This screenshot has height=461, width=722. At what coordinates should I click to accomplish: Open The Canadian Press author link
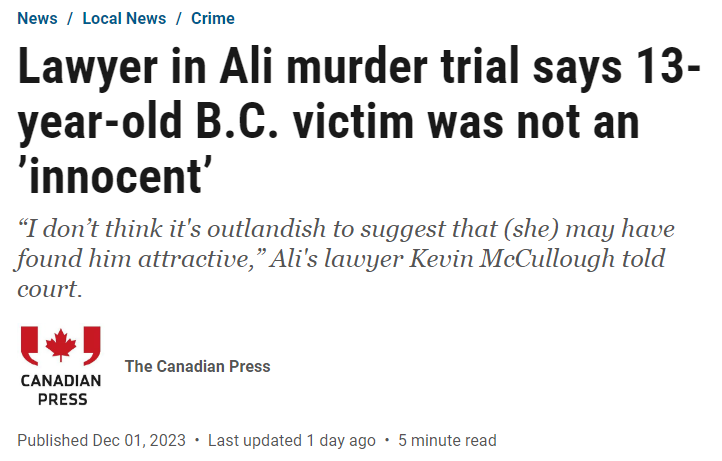[198, 366]
